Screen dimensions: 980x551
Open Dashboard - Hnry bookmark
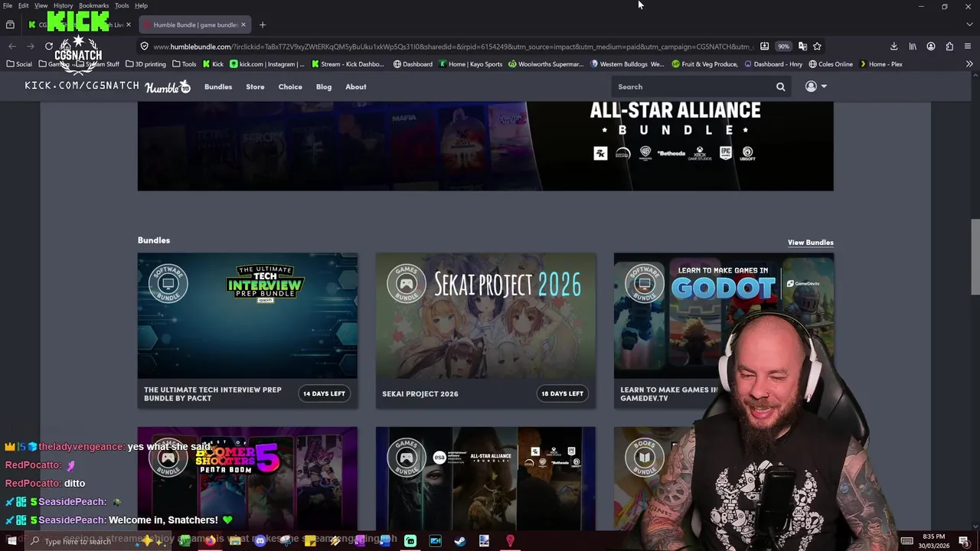pyautogui.click(x=773, y=64)
